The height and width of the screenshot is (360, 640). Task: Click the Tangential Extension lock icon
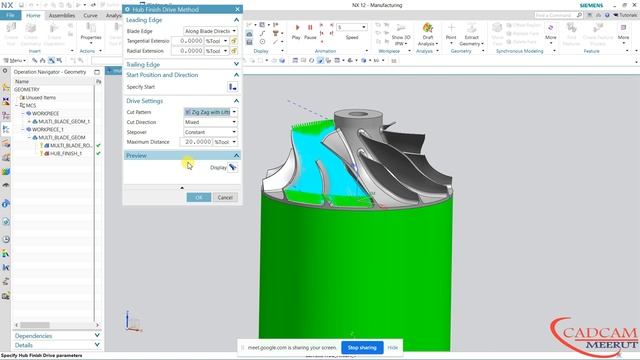click(x=234, y=41)
